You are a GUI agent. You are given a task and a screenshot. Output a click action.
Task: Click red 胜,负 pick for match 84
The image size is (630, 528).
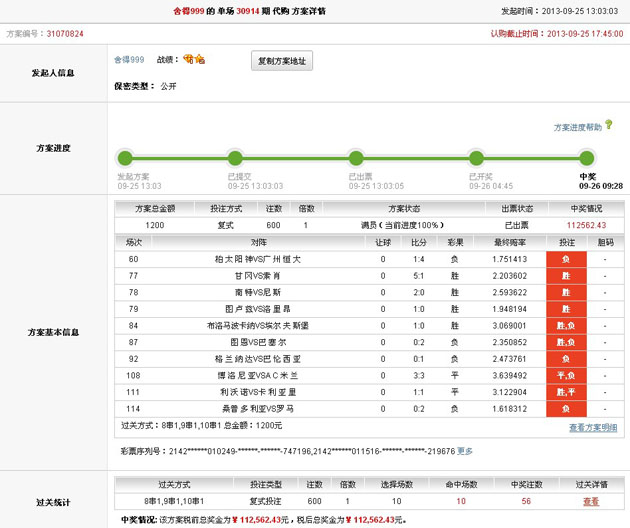pyautogui.click(x=566, y=326)
